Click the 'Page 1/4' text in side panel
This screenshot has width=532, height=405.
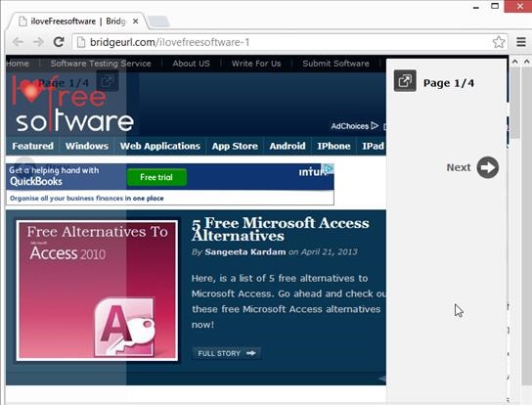point(449,83)
